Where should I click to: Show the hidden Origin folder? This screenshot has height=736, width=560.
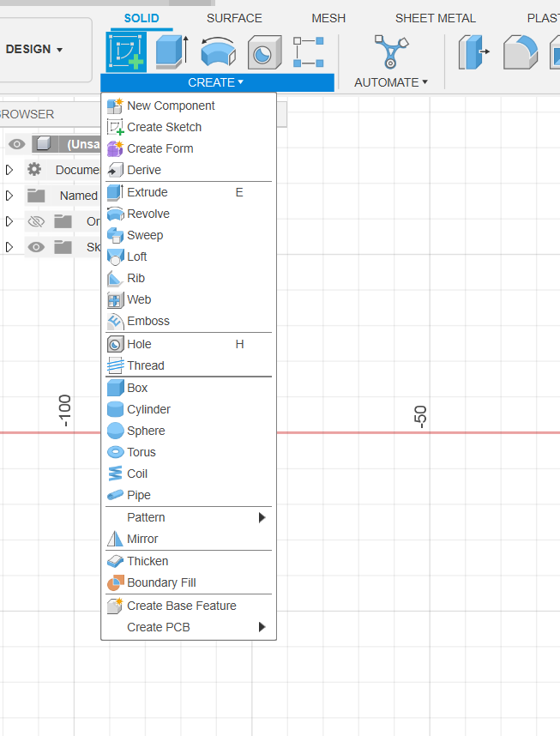tap(36, 221)
